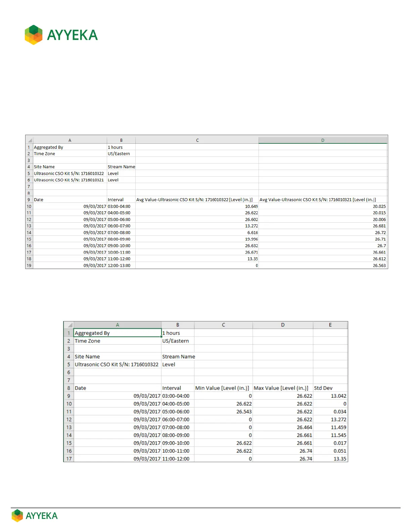Click cell 'Aggregated By' in lower spreadsheet
This screenshot has height=532, width=411.
click(118, 333)
